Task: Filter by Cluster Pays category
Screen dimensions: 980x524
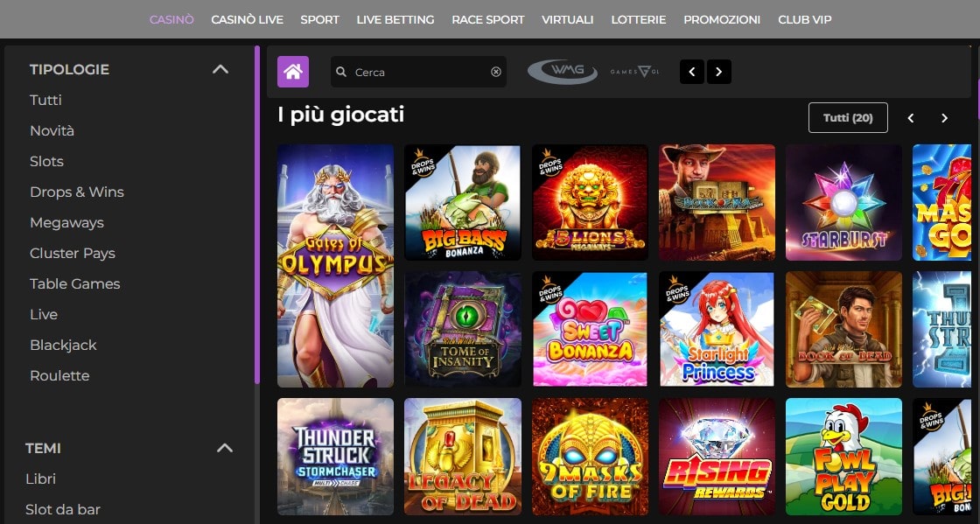Action: 73,253
